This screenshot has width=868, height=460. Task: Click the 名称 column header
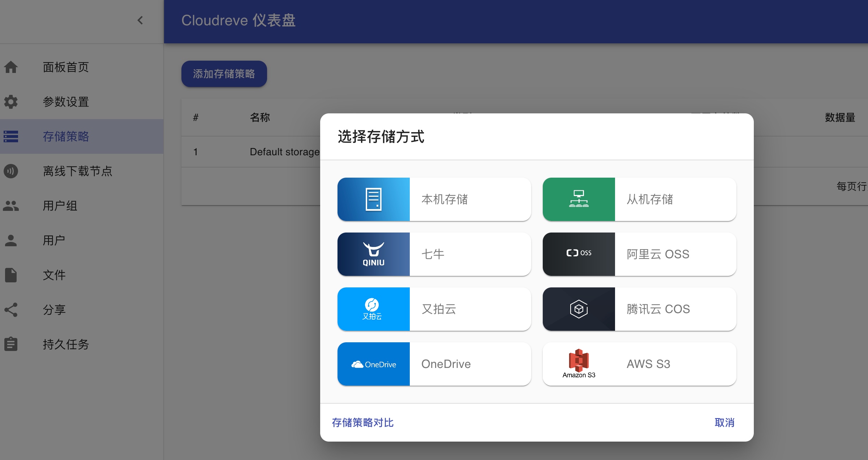pos(260,117)
